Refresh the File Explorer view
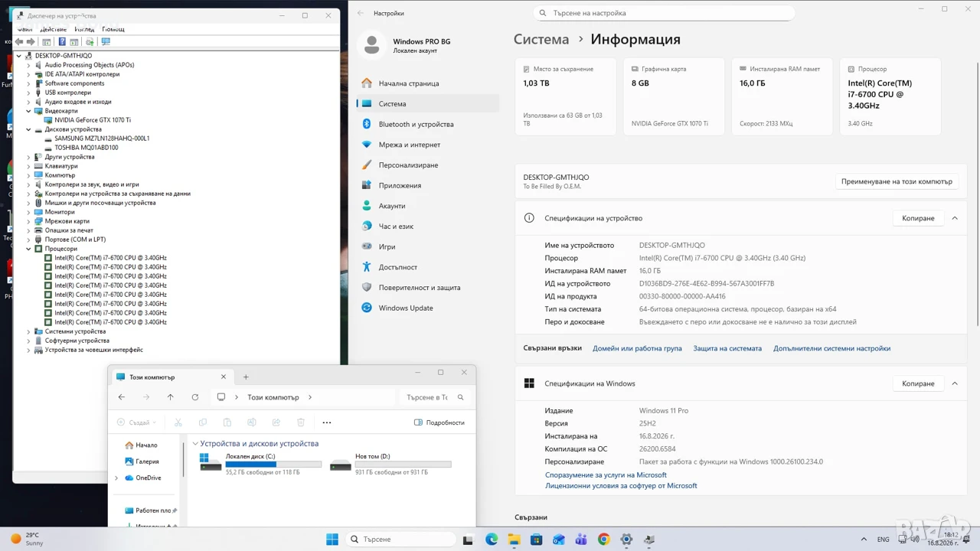 click(195, 397)
